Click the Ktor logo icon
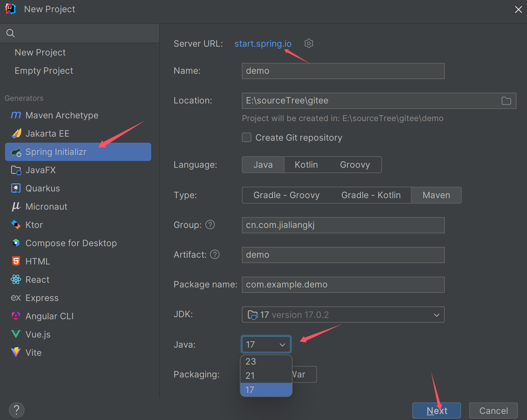 [x=16, y=225]
